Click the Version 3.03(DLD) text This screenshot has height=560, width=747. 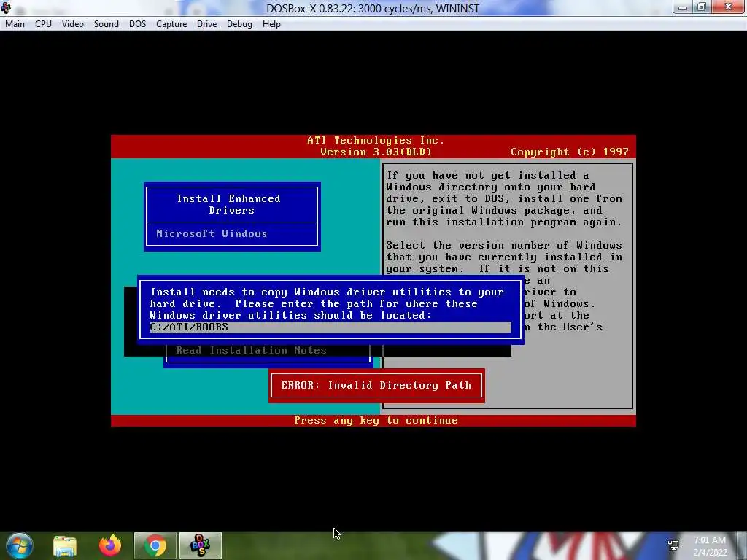coord(376,152)
